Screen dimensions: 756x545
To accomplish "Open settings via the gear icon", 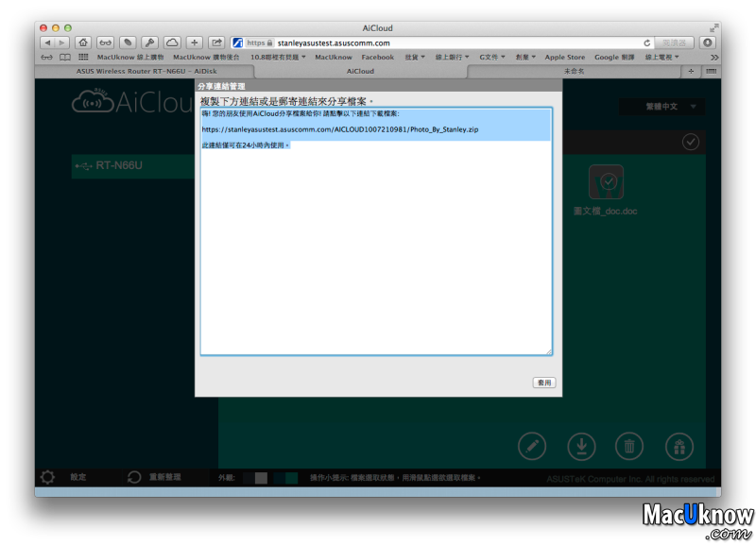I will pyautogui.click(x=47, y=478).
